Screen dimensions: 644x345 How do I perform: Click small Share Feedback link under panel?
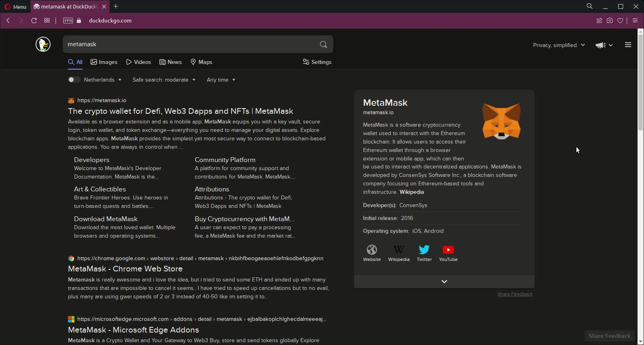click(x=515, y=294)
